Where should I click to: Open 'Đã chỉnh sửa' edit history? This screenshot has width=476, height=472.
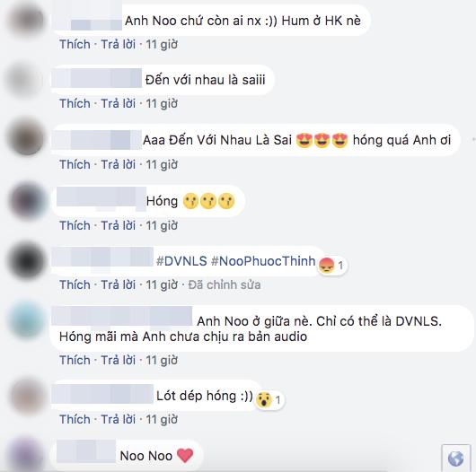pos(225,284)
